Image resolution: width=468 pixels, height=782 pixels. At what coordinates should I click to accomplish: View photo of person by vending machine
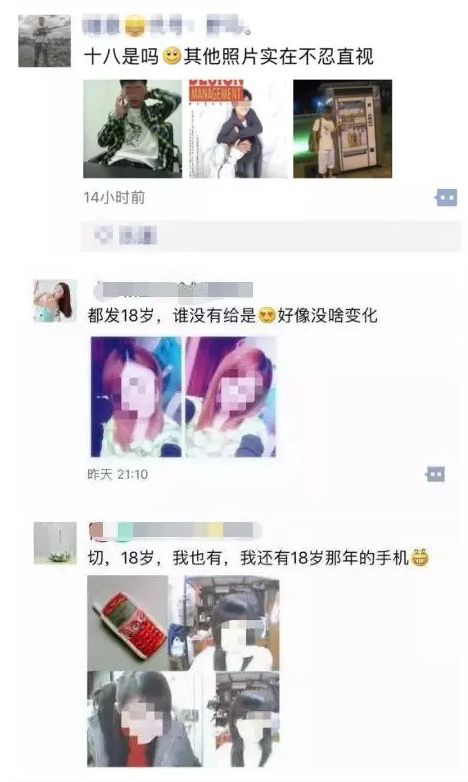point(342,129)
